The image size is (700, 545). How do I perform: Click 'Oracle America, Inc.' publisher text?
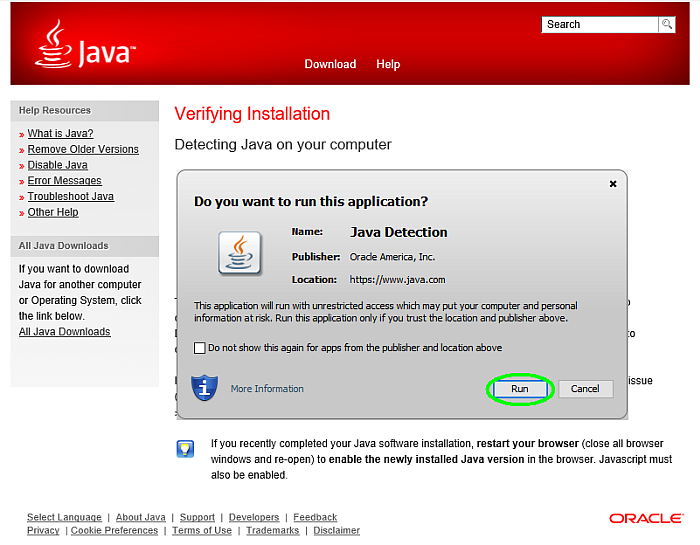coord(392,257)
